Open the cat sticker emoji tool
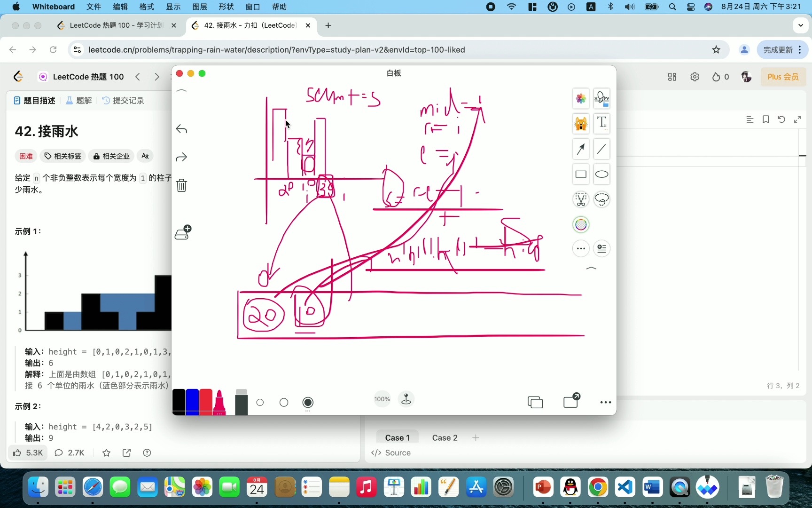 pyautogui.click(x=581, y=124)
